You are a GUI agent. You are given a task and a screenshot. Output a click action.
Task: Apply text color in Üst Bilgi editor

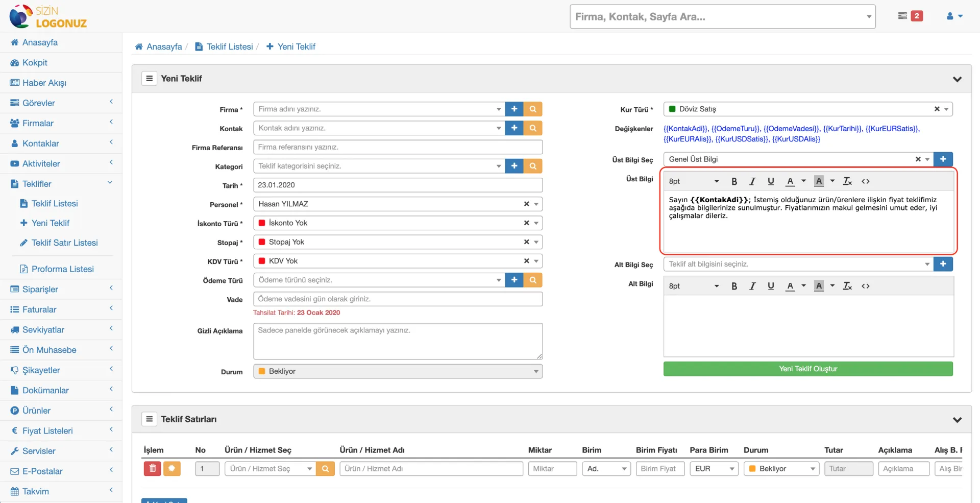pos(790,181)
